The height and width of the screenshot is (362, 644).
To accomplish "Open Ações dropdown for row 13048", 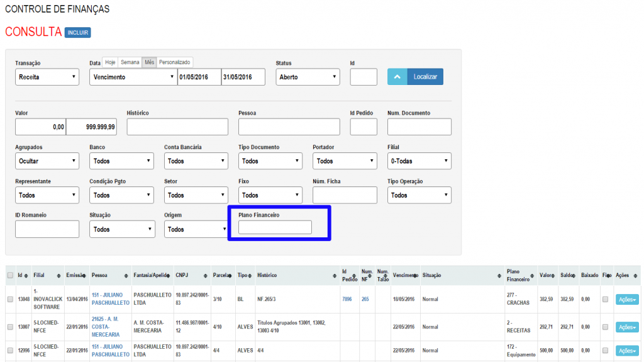I will pyautogui.click(x=627, y=300).
